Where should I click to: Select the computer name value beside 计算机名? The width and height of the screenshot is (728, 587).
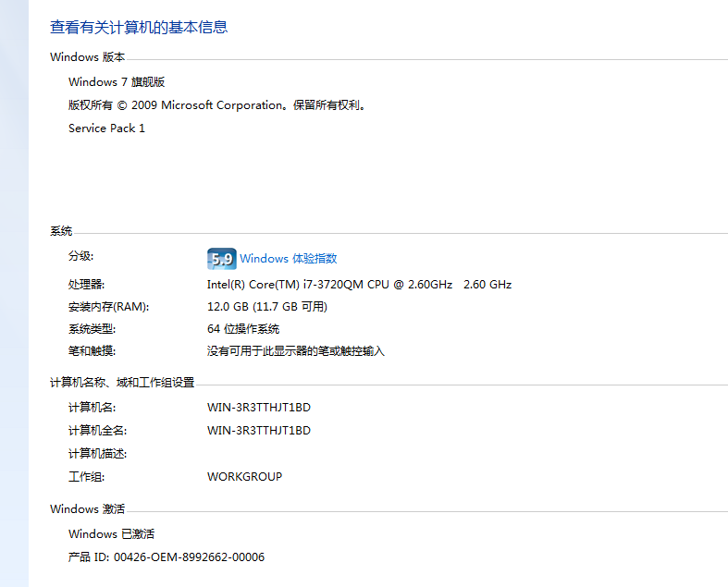click(x=259, y=408)
